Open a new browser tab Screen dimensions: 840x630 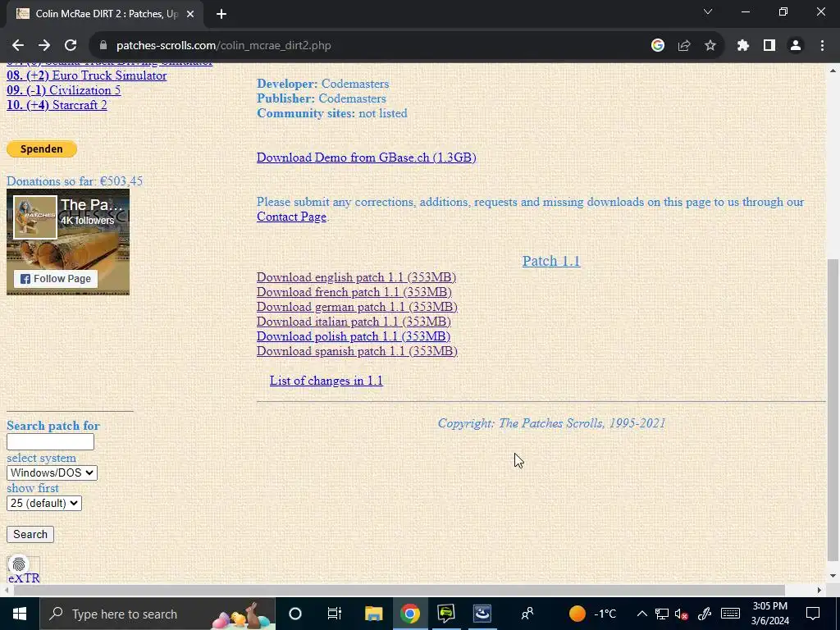pos(221,14)
